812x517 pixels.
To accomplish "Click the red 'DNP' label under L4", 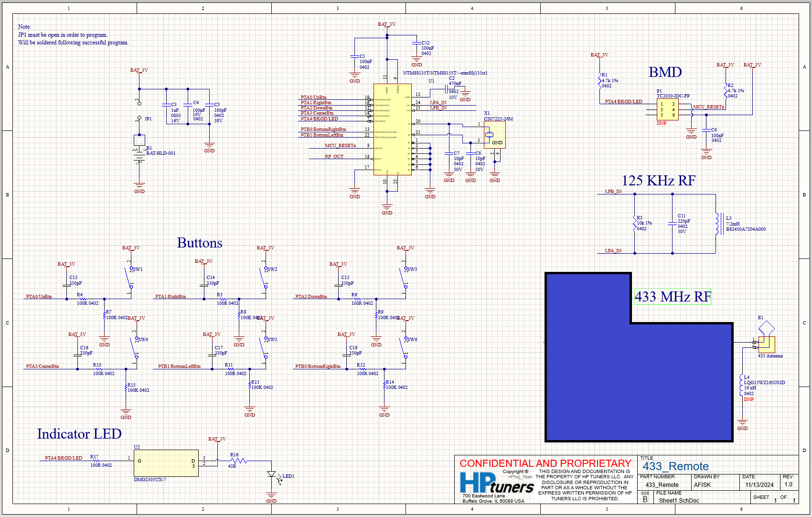I will point(748,399).
